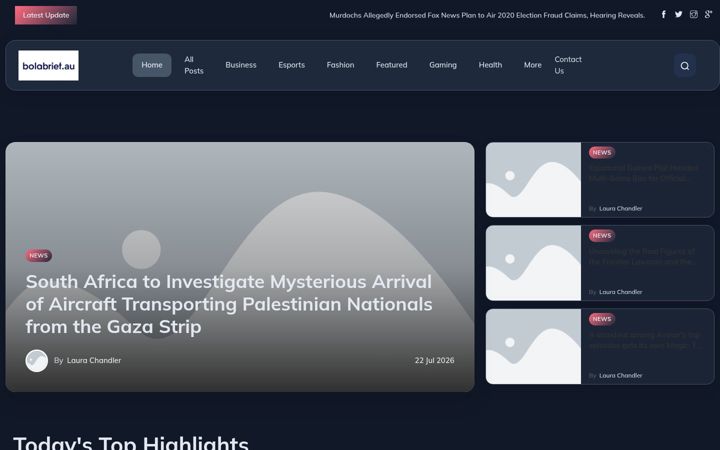This screenshot has width=720, height=450.
Task: Open the All Posts menu item
Action: point(194,65)
